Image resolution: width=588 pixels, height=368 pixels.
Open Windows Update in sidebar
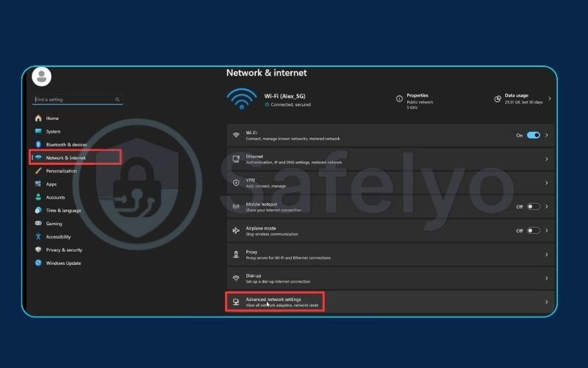pyautogui.click(x=63, y=263)
